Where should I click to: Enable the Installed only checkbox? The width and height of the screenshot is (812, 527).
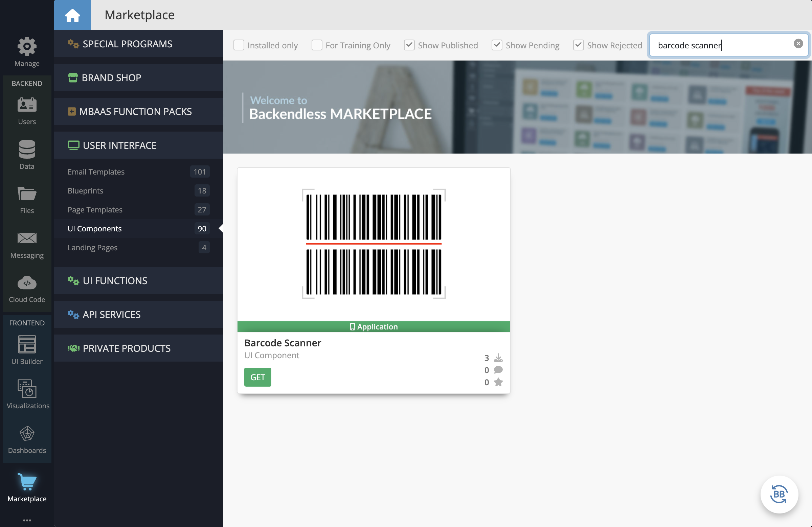[239, 45]
